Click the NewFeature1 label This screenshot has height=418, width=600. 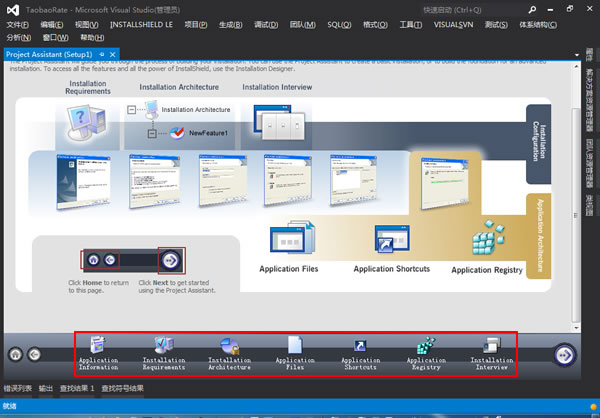(x=208, y=133)
